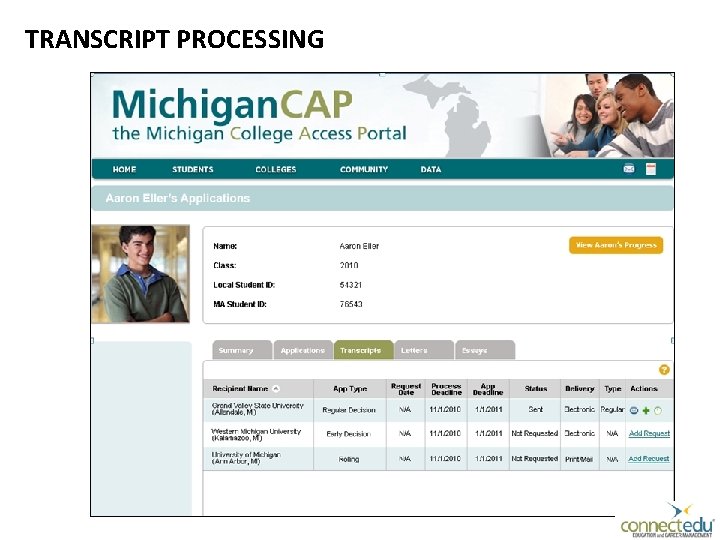Click Add Request for Western Michigan University
Screen dimensions: 720x540
[649, 433]
